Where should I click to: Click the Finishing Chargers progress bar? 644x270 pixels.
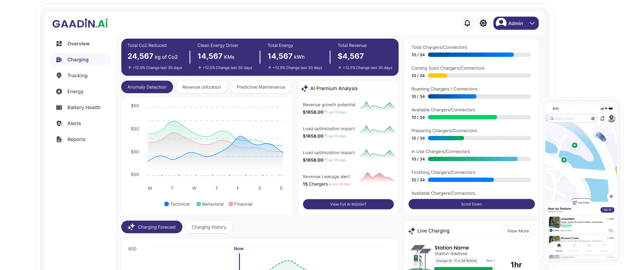[x=479, y=180]
